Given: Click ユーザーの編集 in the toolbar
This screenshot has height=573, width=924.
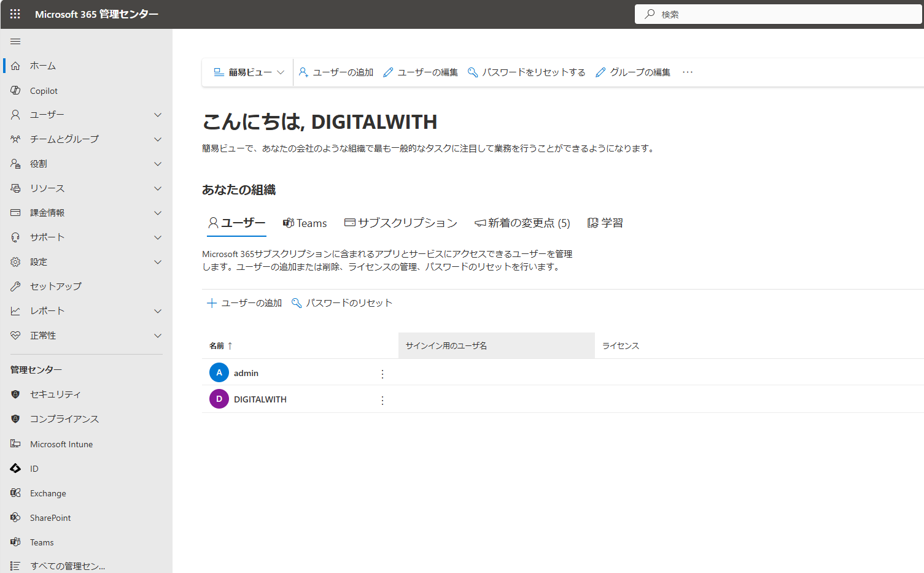Looking at the screenshot, I should [421, 72].
